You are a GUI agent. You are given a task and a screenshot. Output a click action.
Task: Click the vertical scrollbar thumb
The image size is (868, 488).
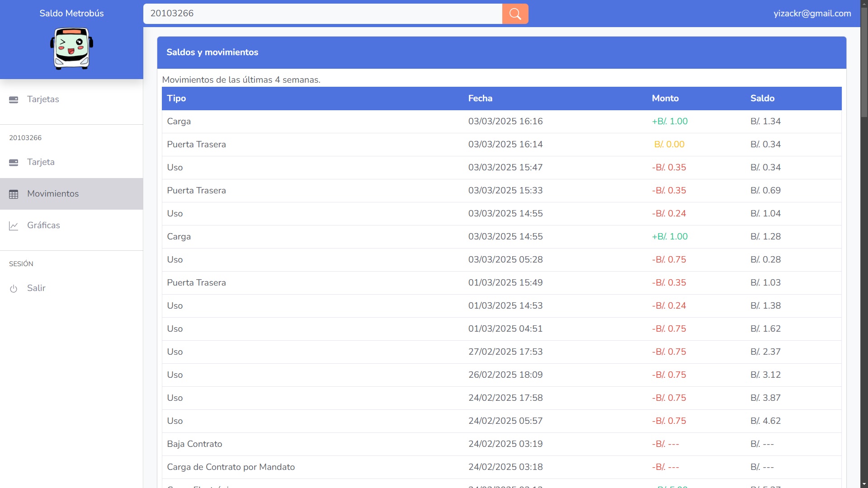point(864,63)
